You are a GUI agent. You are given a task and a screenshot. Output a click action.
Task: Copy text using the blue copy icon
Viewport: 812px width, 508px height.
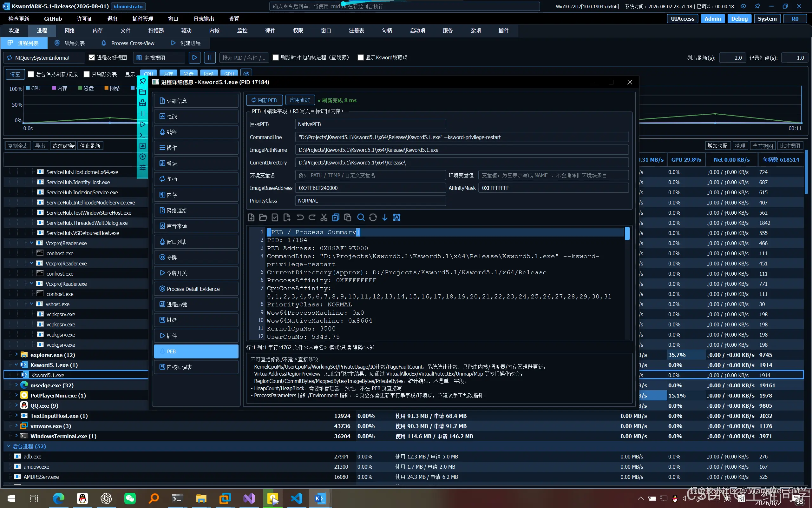pyautogui.click(x=336, y=217)
